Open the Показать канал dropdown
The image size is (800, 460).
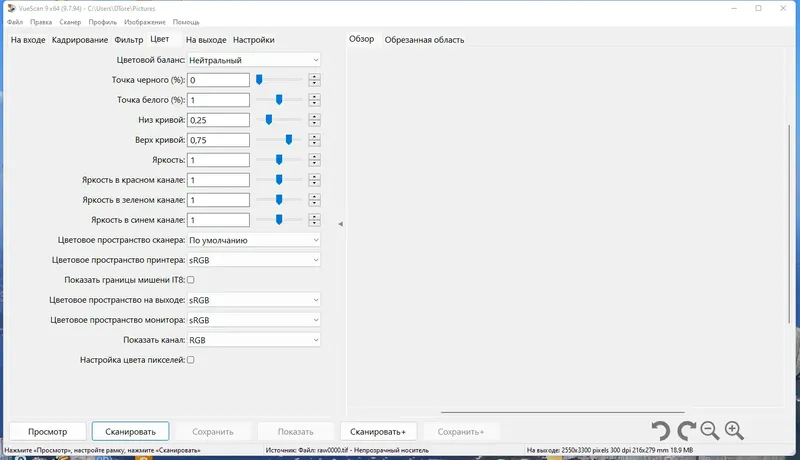pos(254,340)
